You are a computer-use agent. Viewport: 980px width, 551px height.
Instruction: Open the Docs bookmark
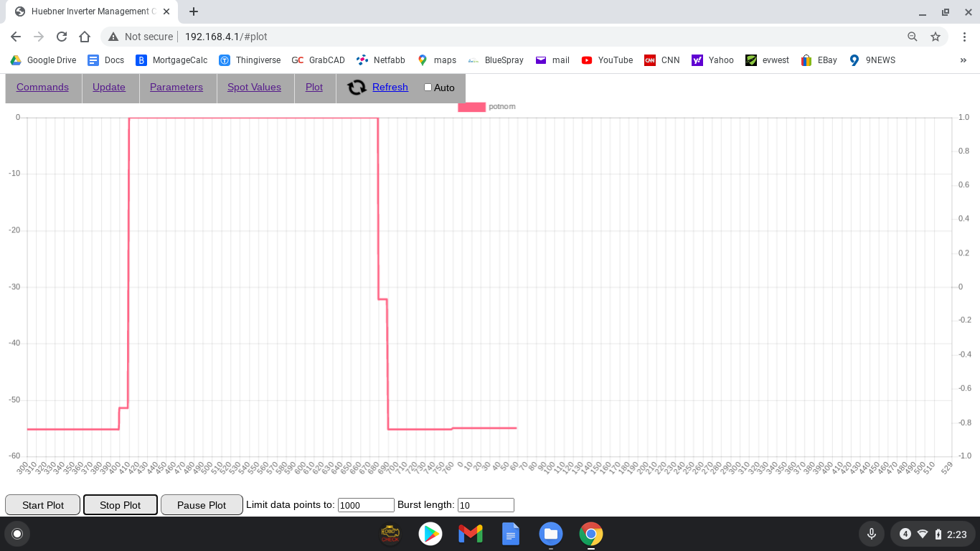click(105, 60)
